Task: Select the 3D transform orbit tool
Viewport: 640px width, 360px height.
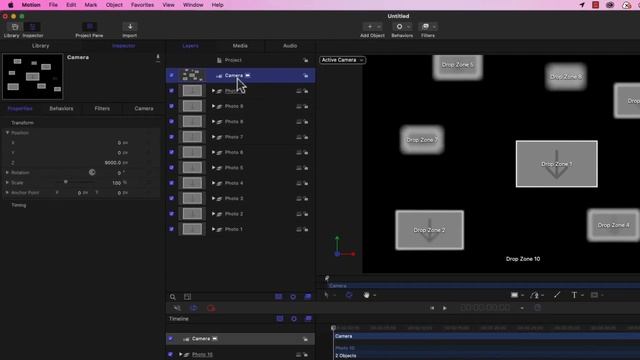Action: click(349, 295)
